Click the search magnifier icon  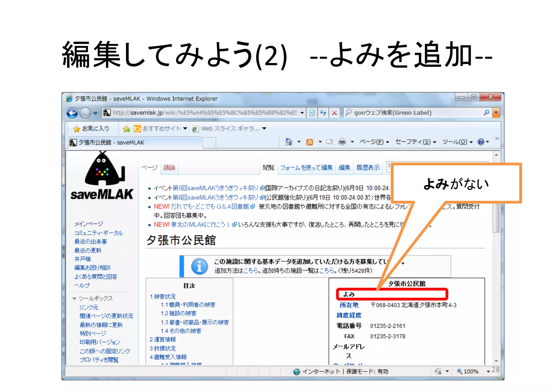(x=486, y=113)
